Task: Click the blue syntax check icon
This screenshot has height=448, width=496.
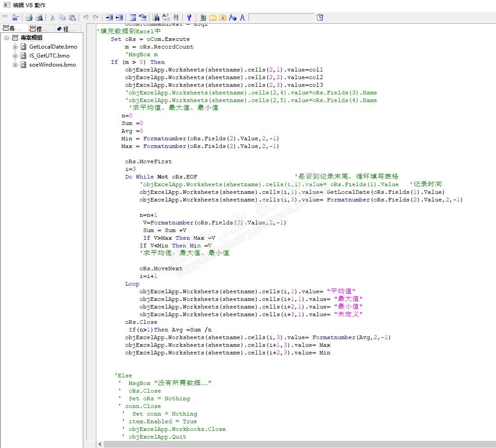Action: 189,18
